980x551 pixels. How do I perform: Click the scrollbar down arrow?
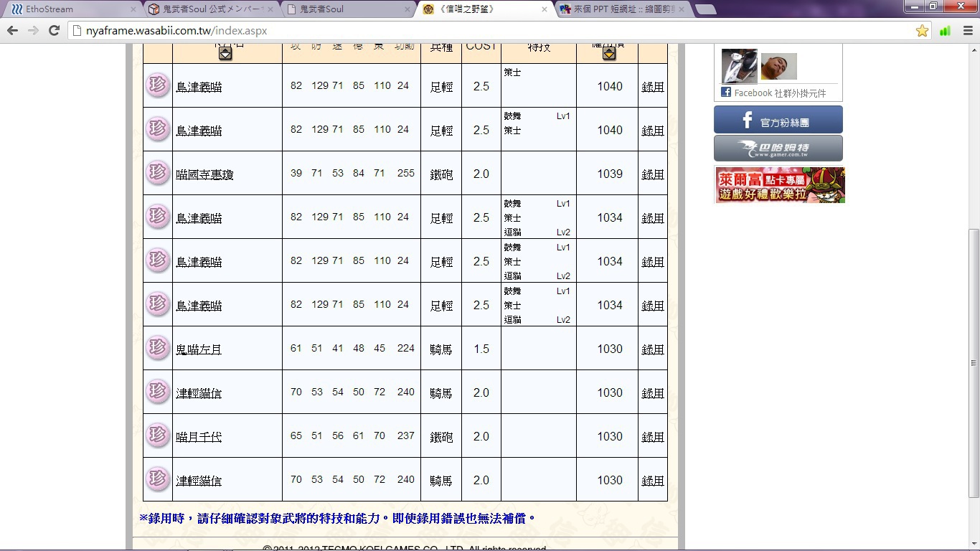[974, 545]
